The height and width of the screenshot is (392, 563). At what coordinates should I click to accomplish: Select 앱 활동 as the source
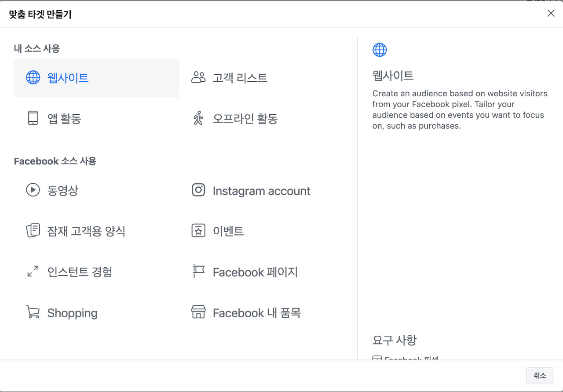[97, 119]
